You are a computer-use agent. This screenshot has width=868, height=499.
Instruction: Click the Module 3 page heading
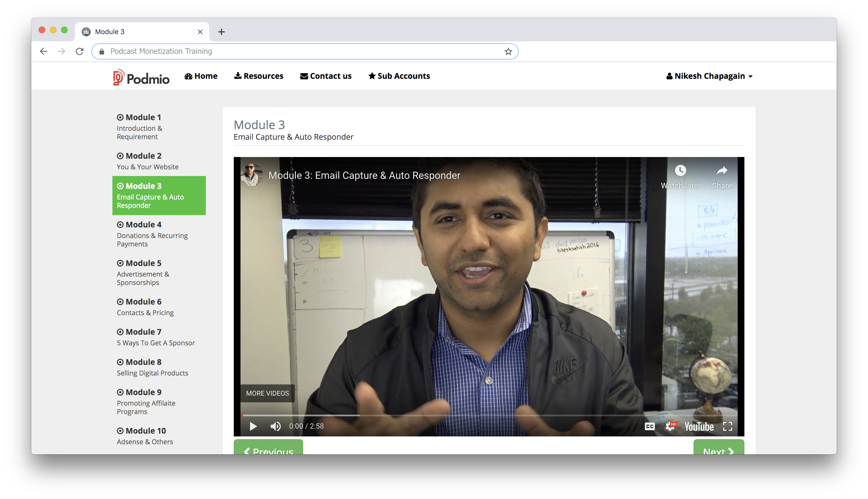point(259,125)
